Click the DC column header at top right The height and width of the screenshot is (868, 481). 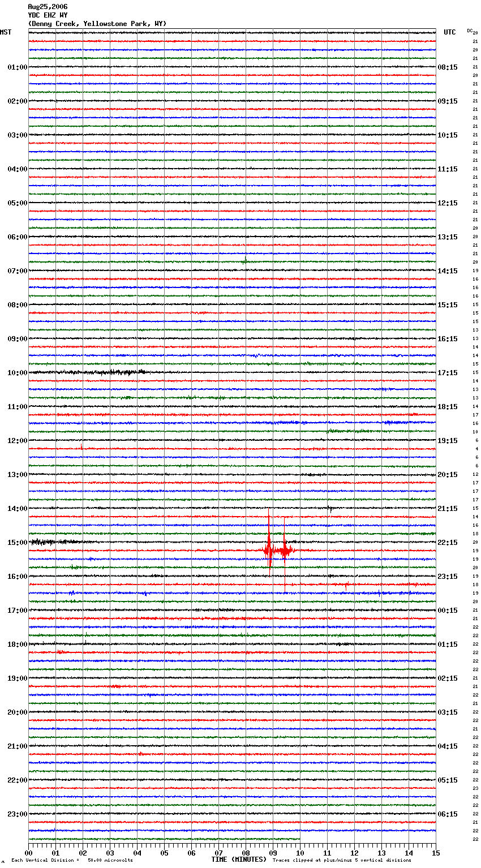(470, 31)
